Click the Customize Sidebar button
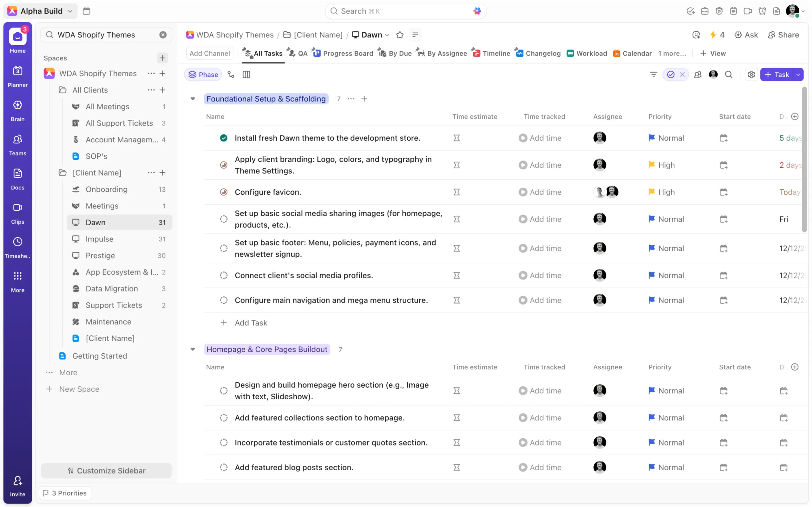The width and height of the screenshot is (812, 507). (x=106, y=471)
